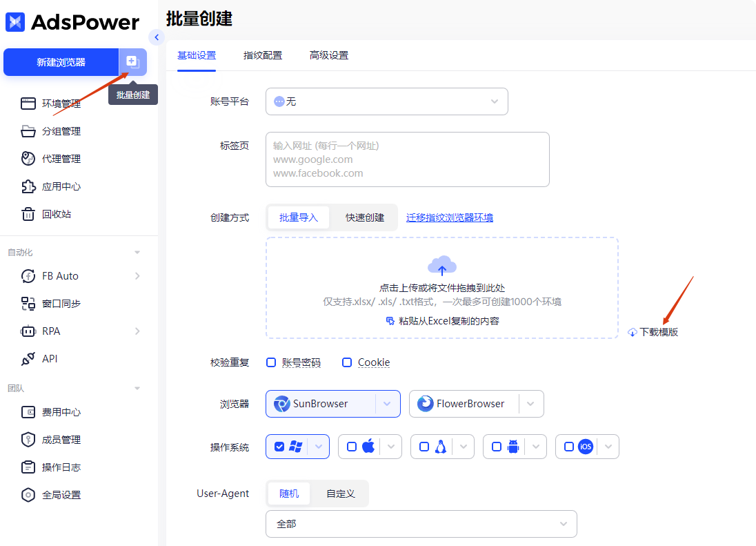Go to 成员管理 shield entry

click(50, 440)
